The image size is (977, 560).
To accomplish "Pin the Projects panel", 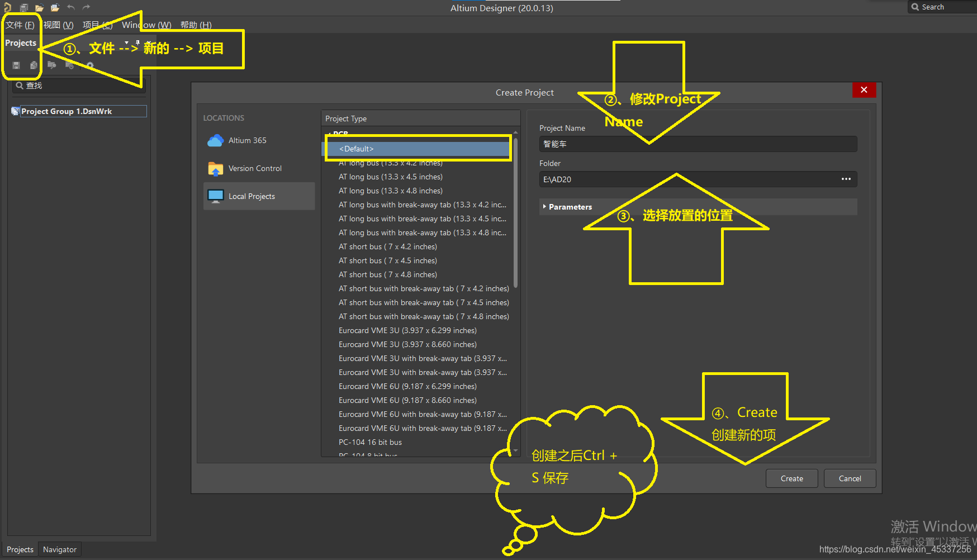I will click(x=137, y=42).
